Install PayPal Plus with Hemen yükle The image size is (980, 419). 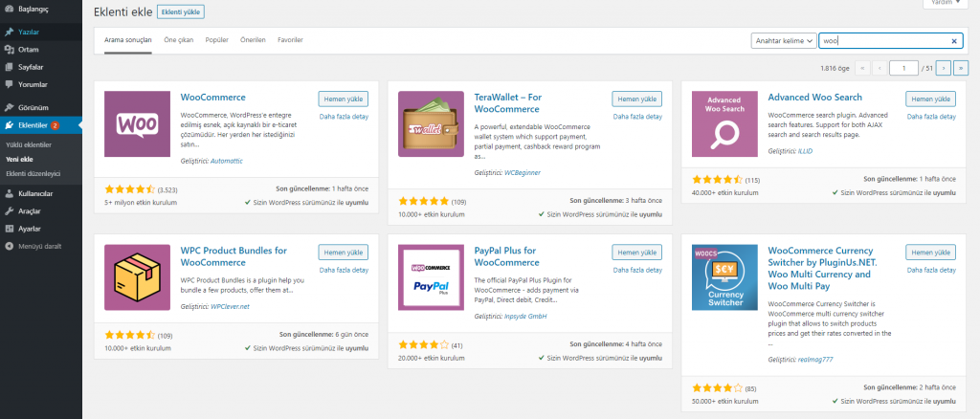point(636,253)
